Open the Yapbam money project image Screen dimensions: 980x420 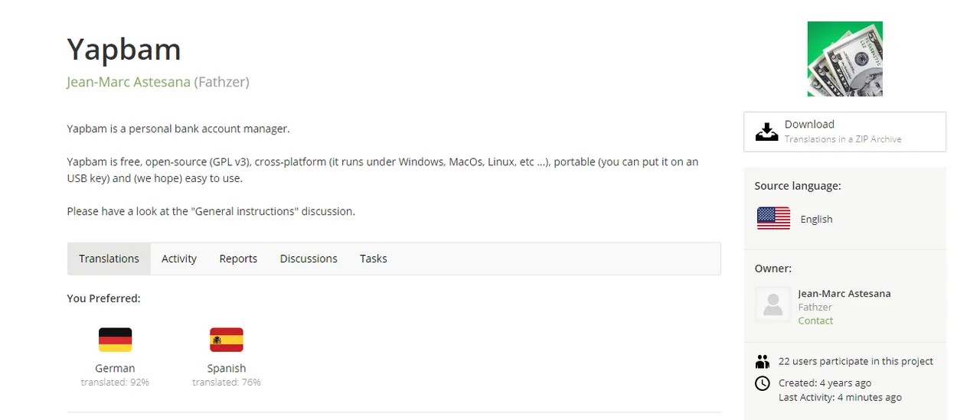coord(844,59)
